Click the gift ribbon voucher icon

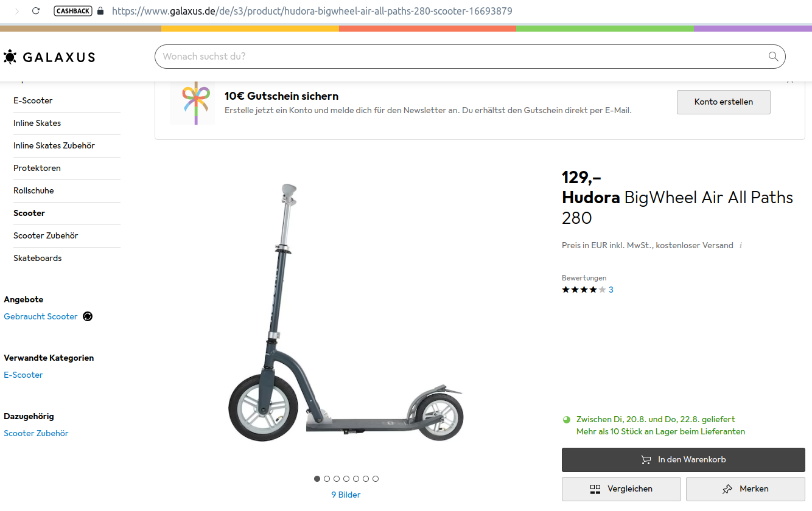coord(192,102)
